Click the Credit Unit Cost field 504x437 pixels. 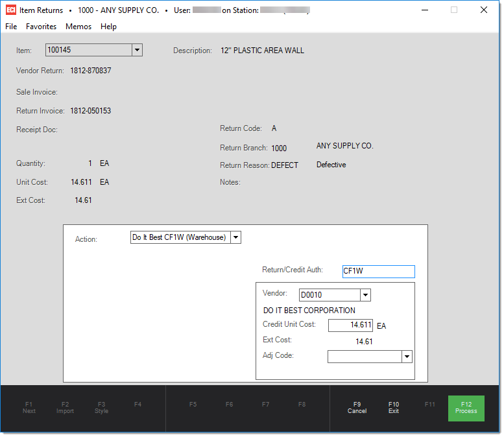point(350,325)
